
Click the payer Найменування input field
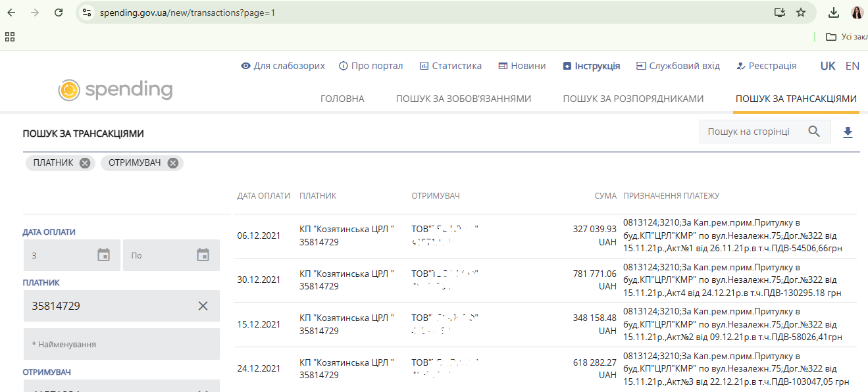pos(122,344)
